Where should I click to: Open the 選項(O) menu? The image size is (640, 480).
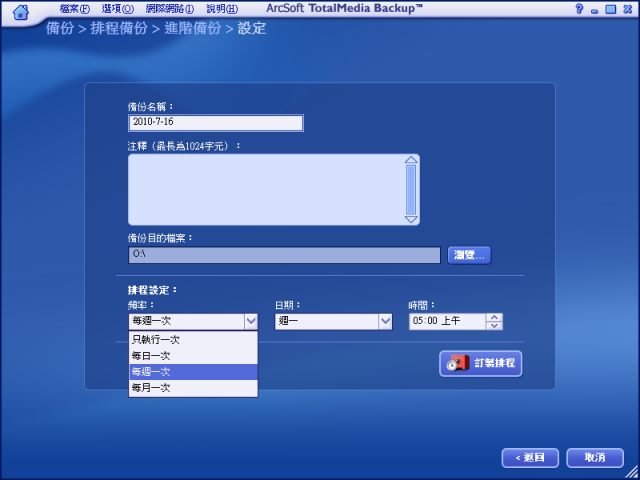tap(118, 9)
